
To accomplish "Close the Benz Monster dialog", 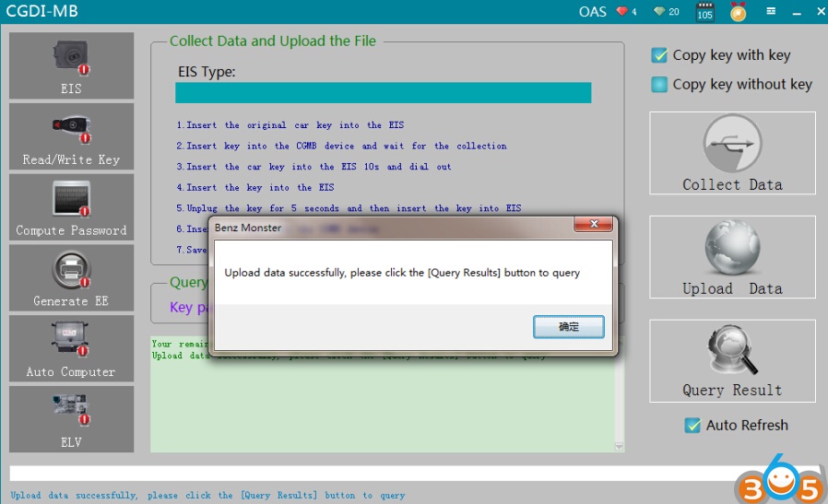I will 594,224.
